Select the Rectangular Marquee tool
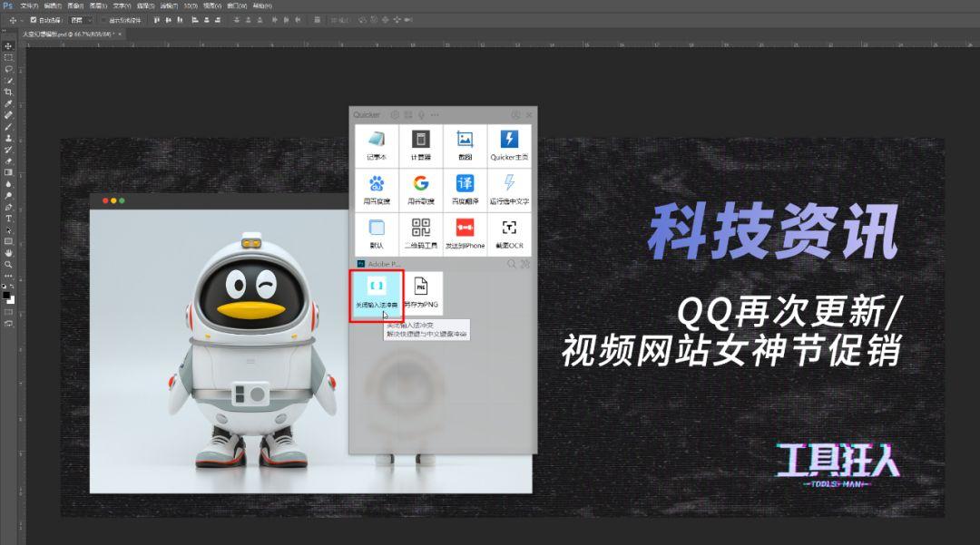 coord(8,57)
